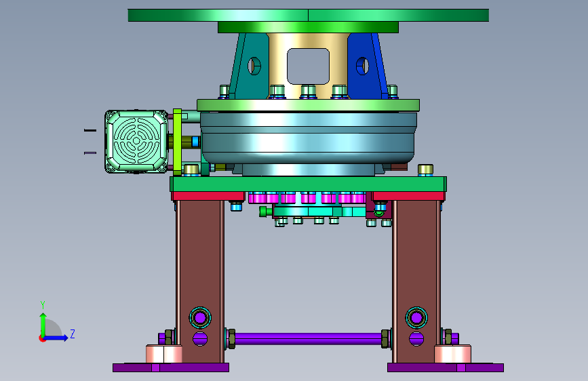
Task: Select the ringed purple pin in the right leg
Action: coord(416,318)
